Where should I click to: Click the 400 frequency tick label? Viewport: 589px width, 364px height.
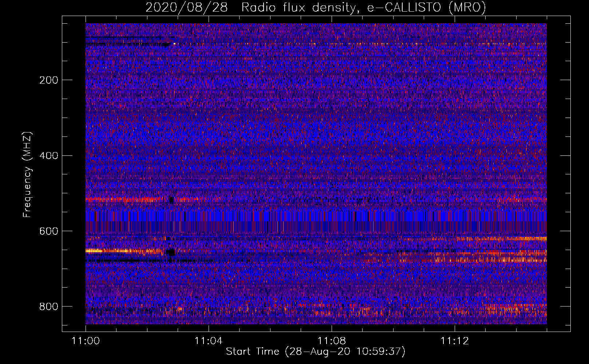[x=49, y=156]
